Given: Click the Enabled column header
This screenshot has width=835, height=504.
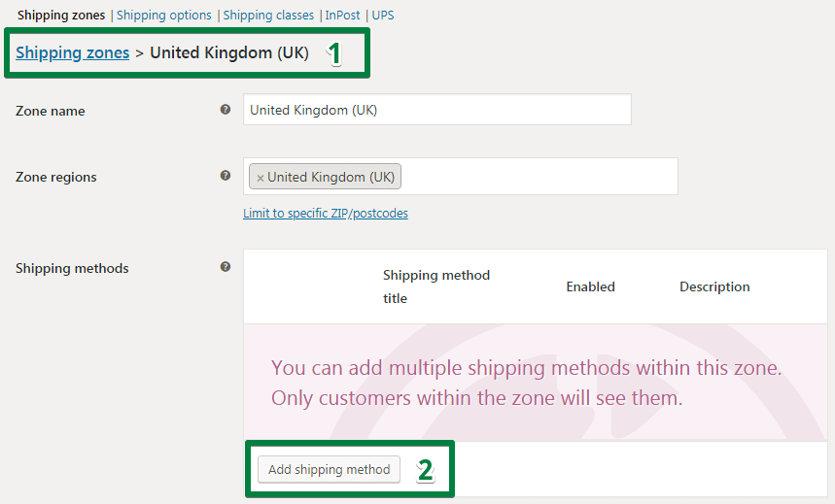Looking at the screenshot, I should pyautogui.click(x=590, y=286).
